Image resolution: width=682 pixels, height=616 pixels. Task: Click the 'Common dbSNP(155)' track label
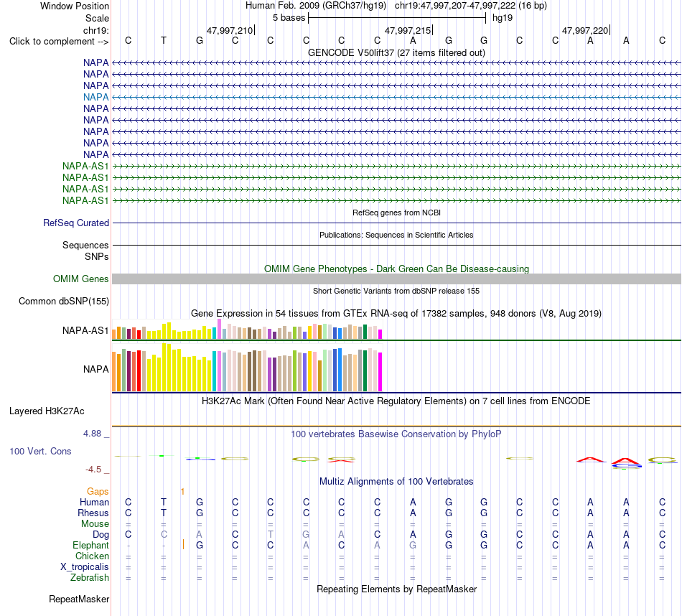click(x=64, y=301)
